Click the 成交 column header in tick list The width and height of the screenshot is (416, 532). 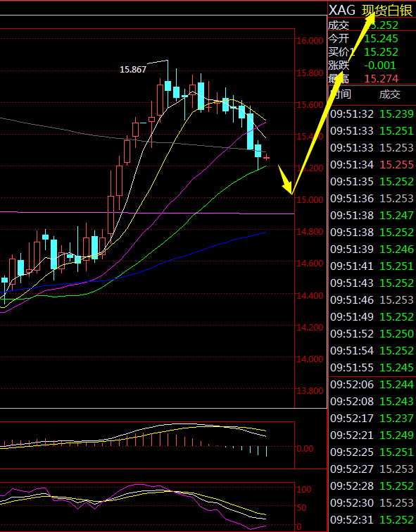click(389, 94)
